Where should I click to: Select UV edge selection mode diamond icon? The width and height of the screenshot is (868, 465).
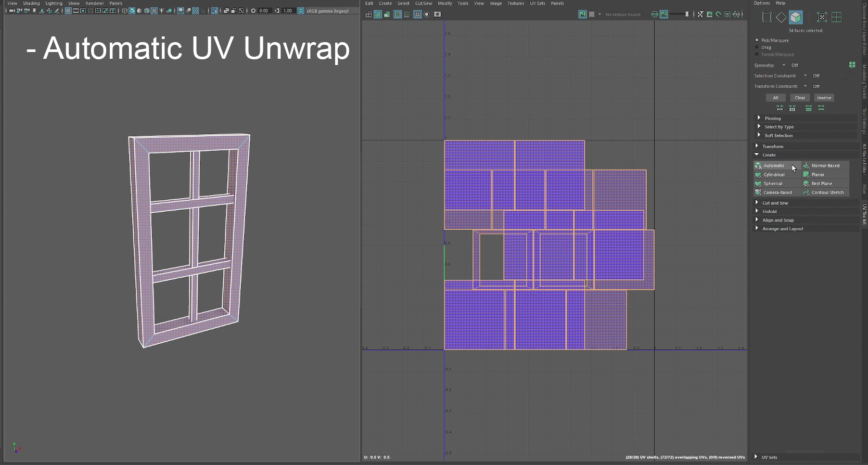pos(781,17)
